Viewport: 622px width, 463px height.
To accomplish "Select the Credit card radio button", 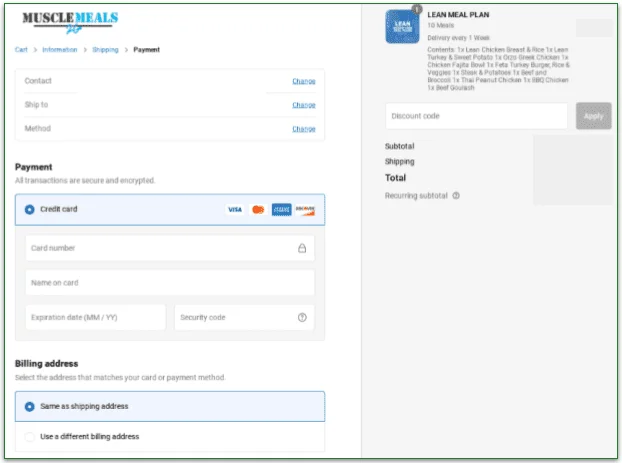I will (30, 209).
